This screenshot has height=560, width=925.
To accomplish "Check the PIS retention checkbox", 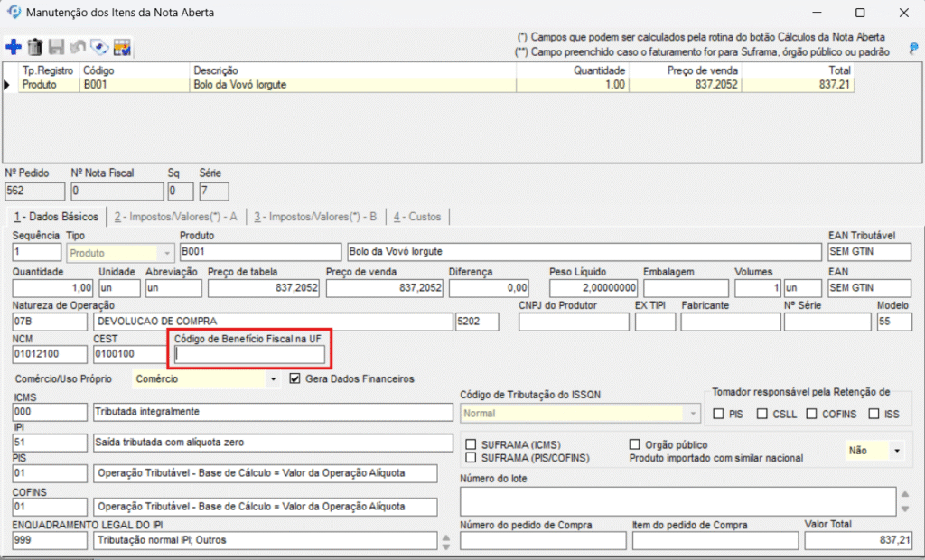I will 718,414.
